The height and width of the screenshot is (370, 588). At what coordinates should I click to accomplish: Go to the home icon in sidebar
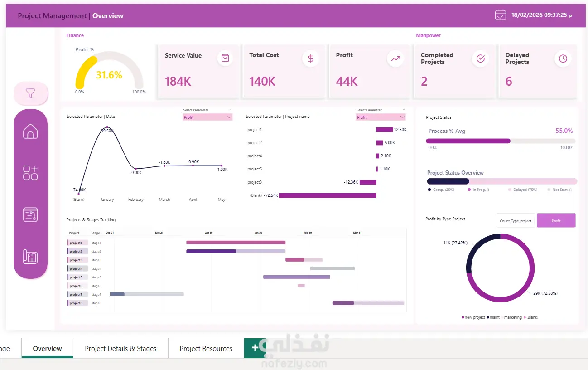click(30, 131)
